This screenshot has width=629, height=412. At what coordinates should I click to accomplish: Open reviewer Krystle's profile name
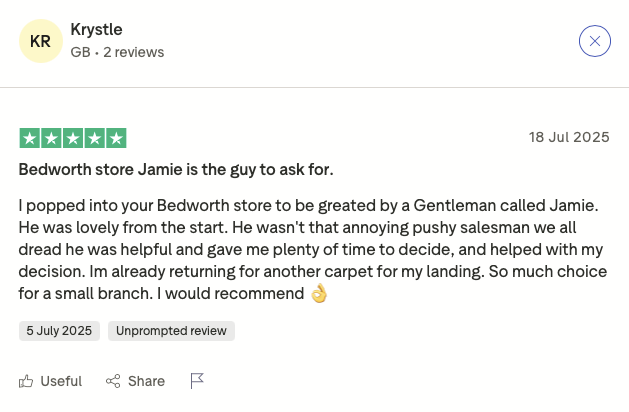[x=96, y=30]
